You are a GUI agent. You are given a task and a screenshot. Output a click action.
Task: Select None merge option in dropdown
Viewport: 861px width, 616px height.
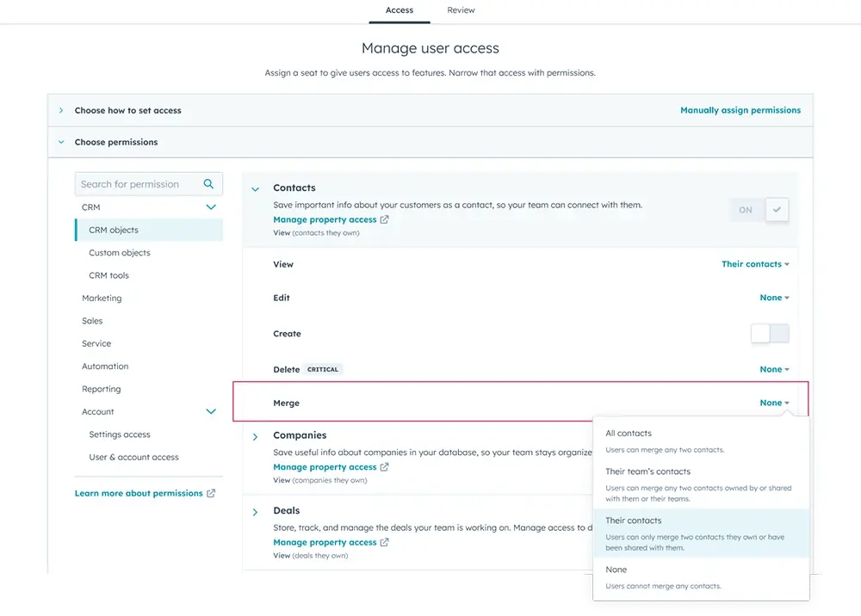(x=701, y=577)
